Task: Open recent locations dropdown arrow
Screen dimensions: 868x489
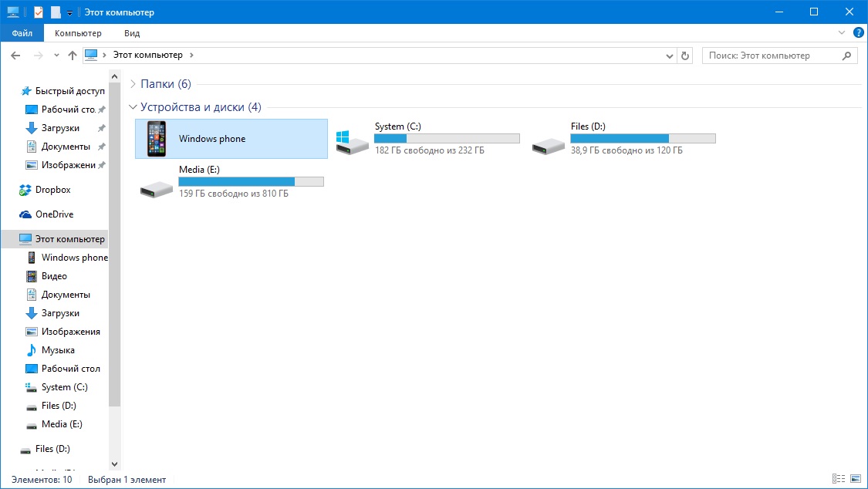Action: 56,56
